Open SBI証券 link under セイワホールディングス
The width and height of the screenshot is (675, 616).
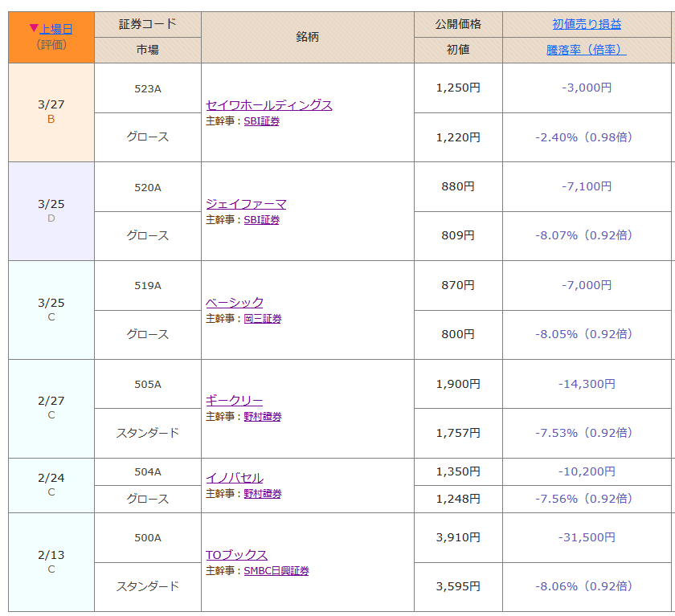pyautogui.click(x=262, y=121)
